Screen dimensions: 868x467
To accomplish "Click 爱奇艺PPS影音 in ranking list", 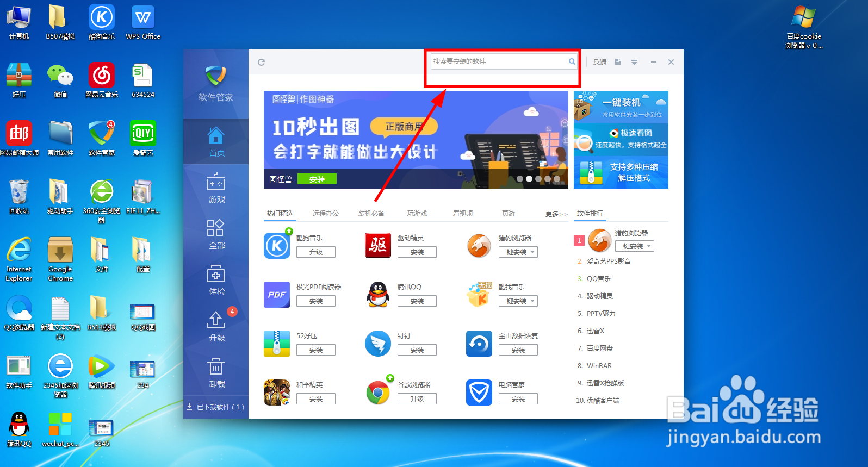I will pyautogui.click(x=609, y=261).
